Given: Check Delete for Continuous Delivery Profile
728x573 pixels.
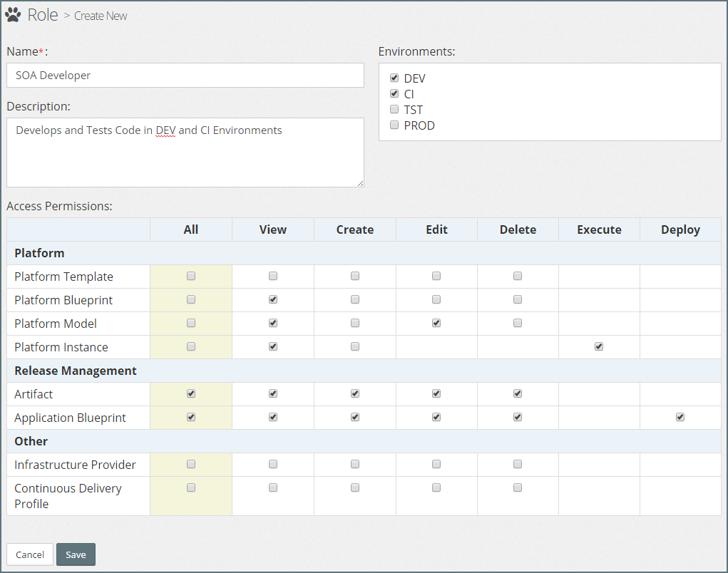Looking at the screenshot, I should [518, 488].
